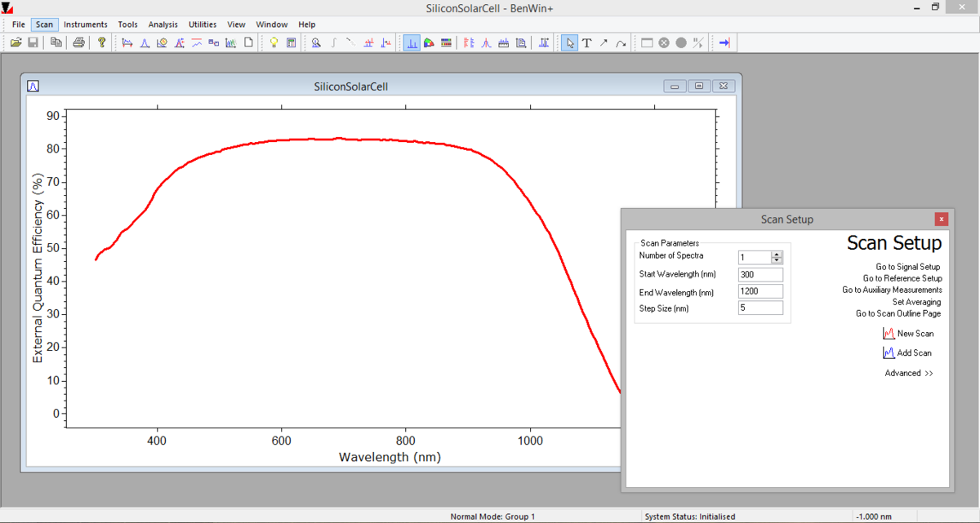Click the Start Wavelength input field
This screenshot has width=980, height=523.
(760, 275)
